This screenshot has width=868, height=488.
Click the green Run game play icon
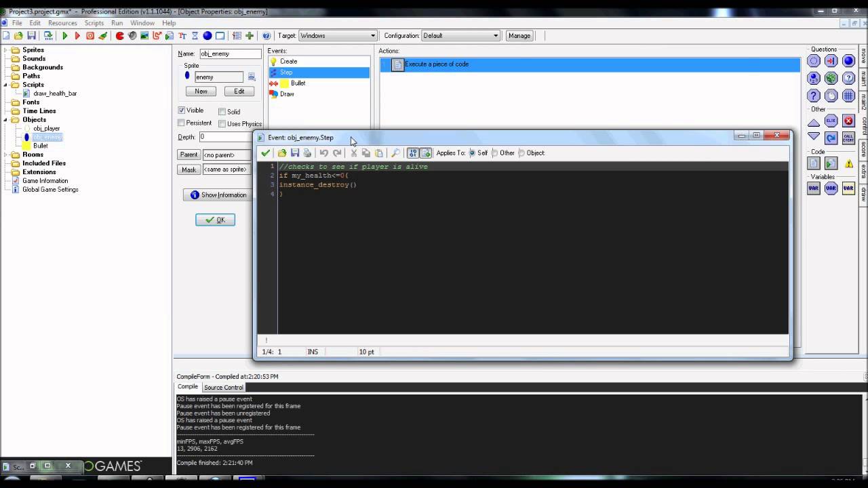tap(65, 36)
